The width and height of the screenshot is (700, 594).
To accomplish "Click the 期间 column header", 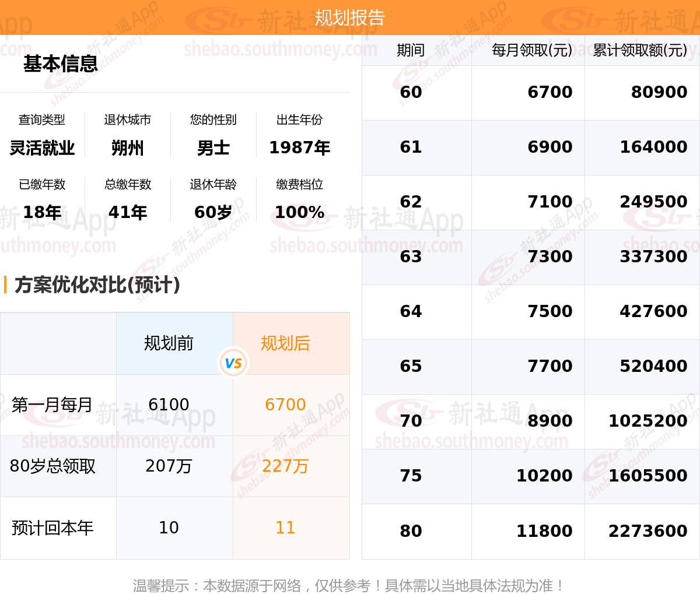I will tap(411, 50).
